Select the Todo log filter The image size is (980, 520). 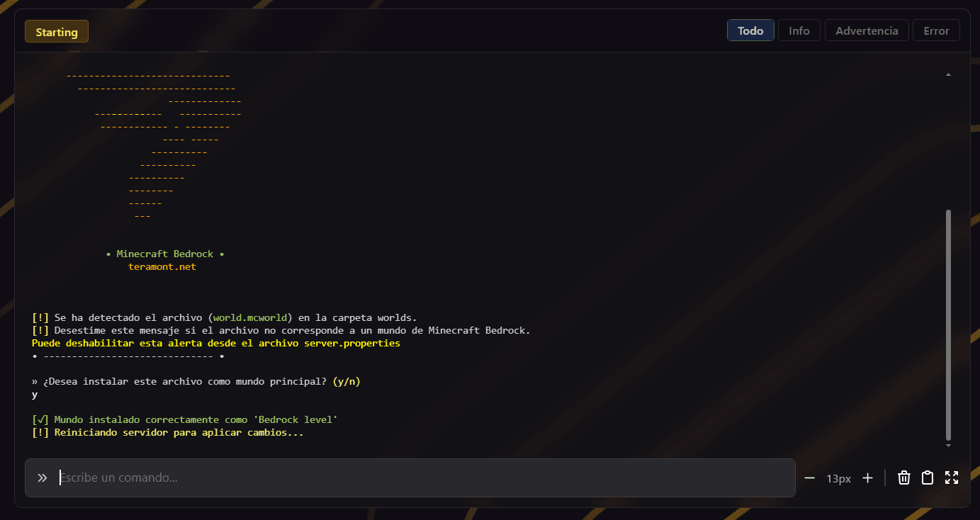(750, 30)
